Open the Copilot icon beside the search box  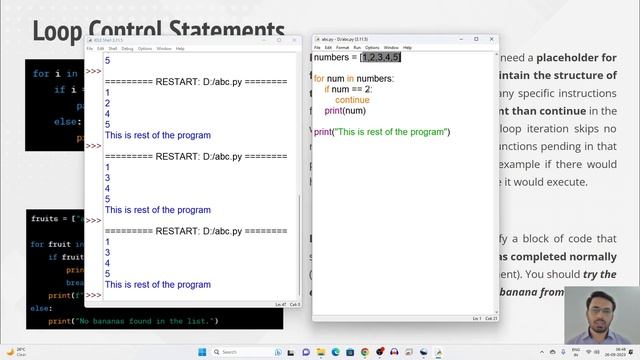coord(278,352)
